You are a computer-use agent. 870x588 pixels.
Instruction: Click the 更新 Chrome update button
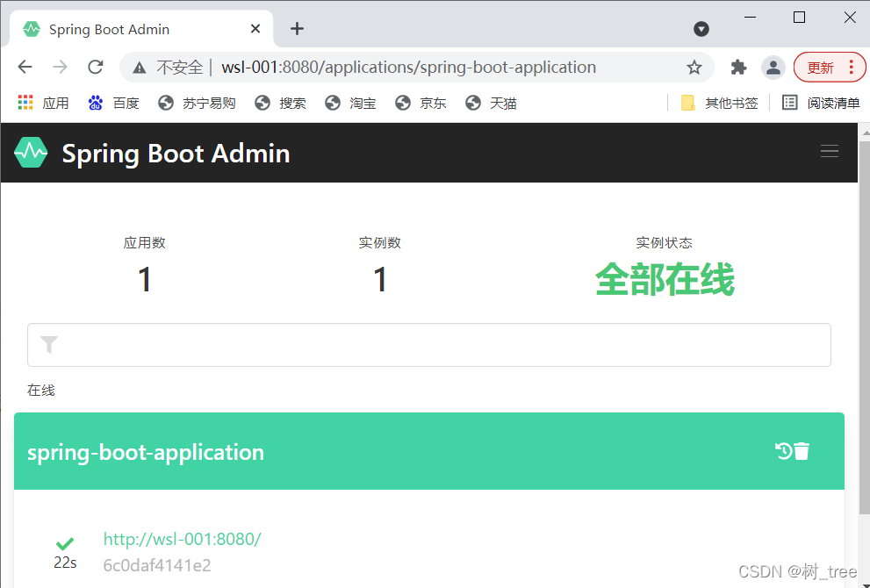click(x=820, y=68)
